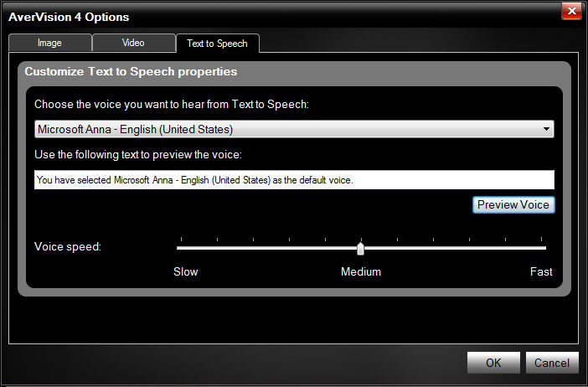Click the 'Slow' speed label
Screen dimensions: 588x387
[186, 271]
